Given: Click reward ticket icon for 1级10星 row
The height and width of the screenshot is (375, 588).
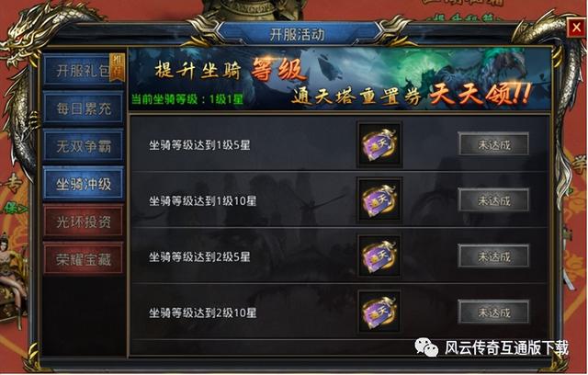Looking at the screenshot, I should (379, 200).
